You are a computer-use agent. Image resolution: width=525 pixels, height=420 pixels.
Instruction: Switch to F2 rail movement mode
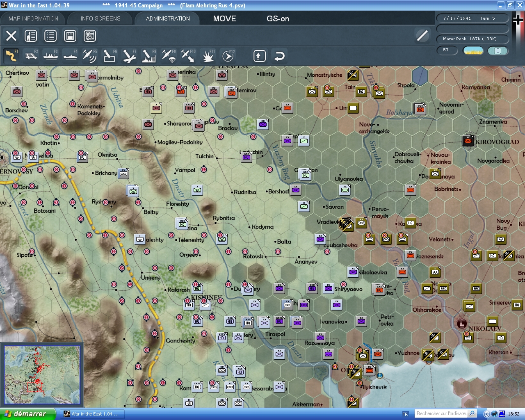pos(31,56)
